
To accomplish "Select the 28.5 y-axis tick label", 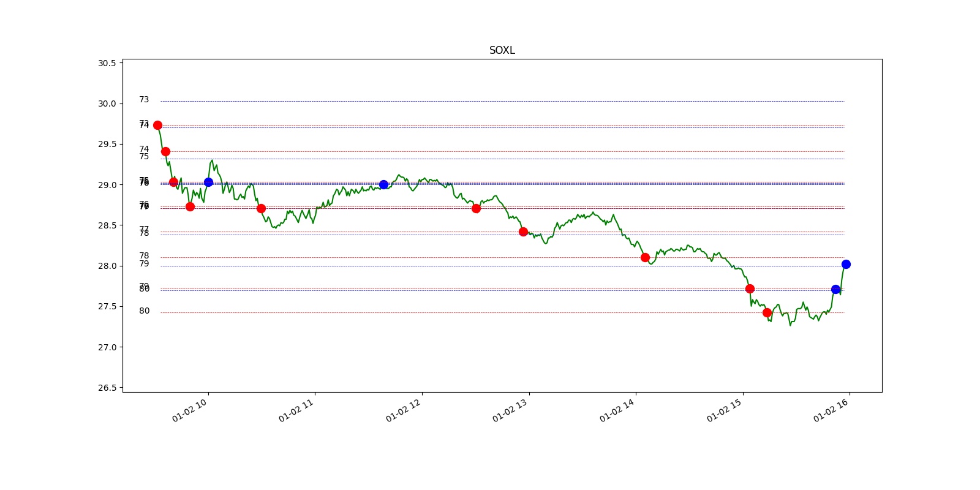I will (x=107, y=225).
